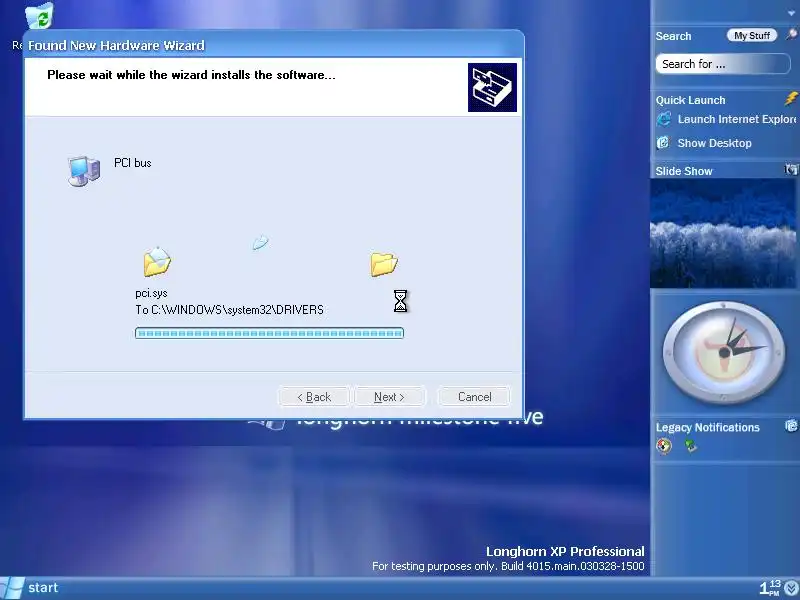The width and height of the screenshot is (800, 600).
Task: Click the green network Legacy Notifications icon
Action: click(x=691, y=446)
